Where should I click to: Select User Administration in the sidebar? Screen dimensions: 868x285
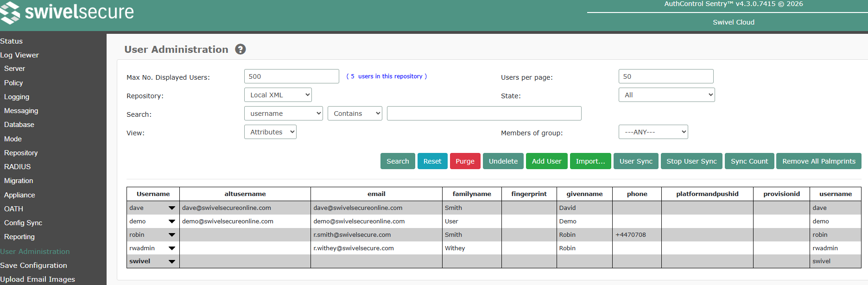coord(35,252)
